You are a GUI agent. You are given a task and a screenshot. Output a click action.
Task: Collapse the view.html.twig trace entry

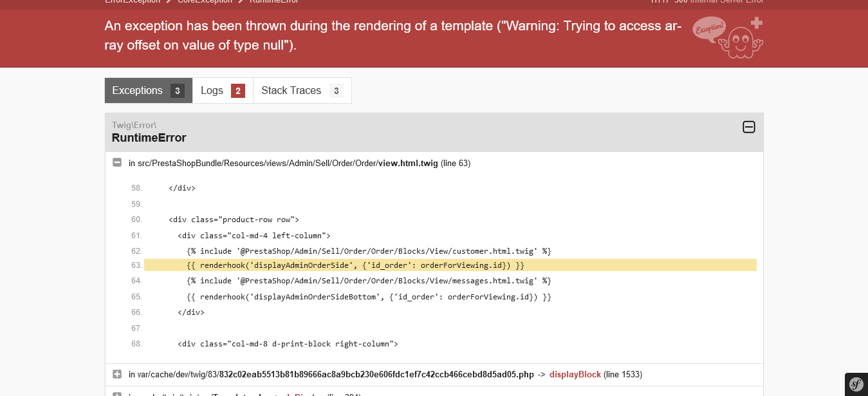pos(117,163)
